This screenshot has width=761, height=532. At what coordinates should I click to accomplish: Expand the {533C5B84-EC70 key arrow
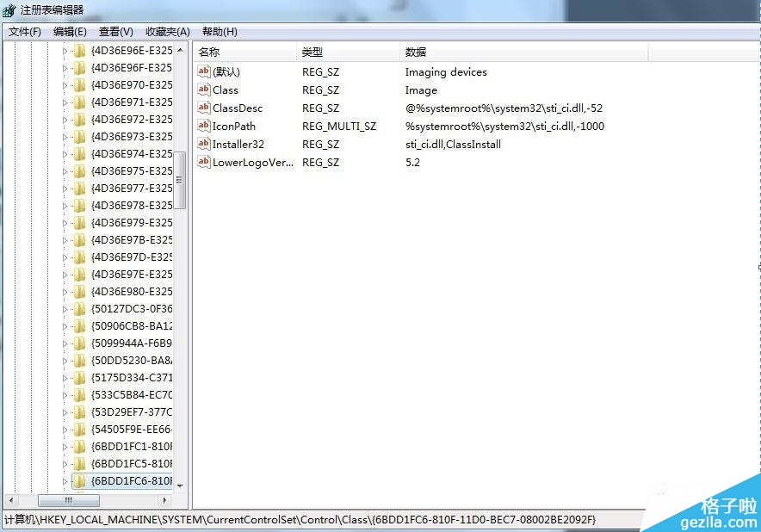click(65, 395)
